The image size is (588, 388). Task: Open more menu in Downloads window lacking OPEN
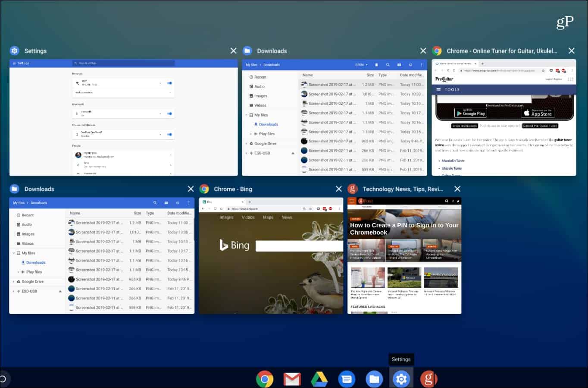(x=189, y=203)
